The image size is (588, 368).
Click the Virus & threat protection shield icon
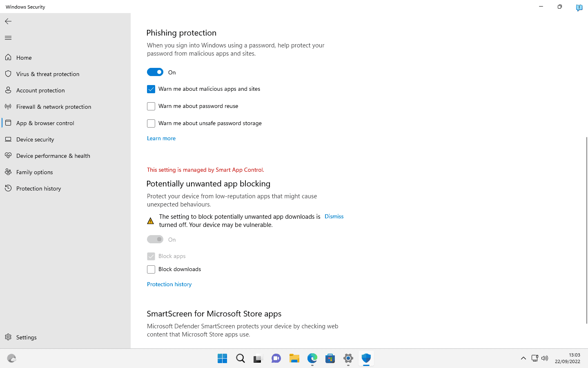click(8, 74)
